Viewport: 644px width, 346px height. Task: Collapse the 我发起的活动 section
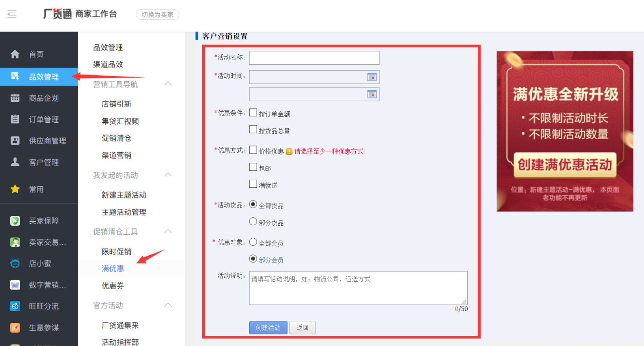[168, 174]
